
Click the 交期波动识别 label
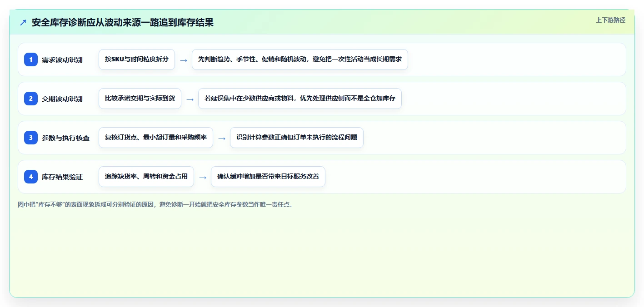[x=62, y=99]
